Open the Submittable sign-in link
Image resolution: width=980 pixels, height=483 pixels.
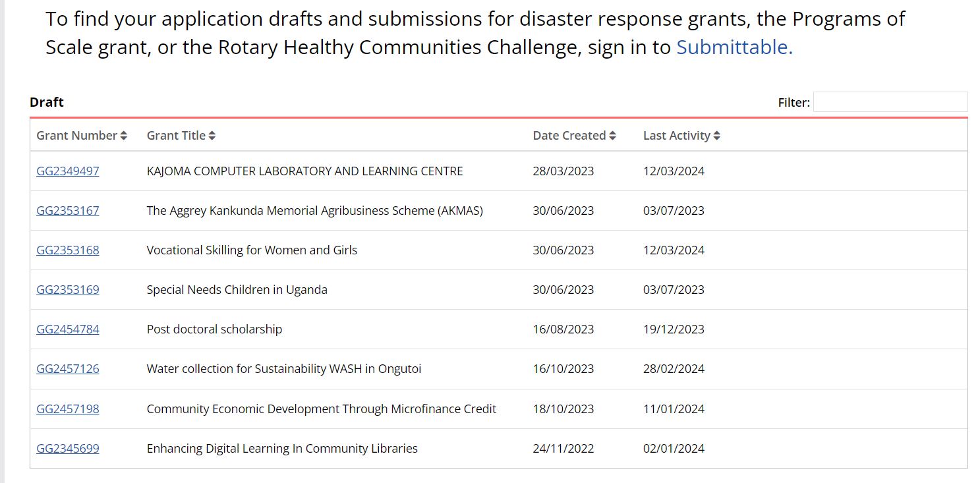click(734, 47)
